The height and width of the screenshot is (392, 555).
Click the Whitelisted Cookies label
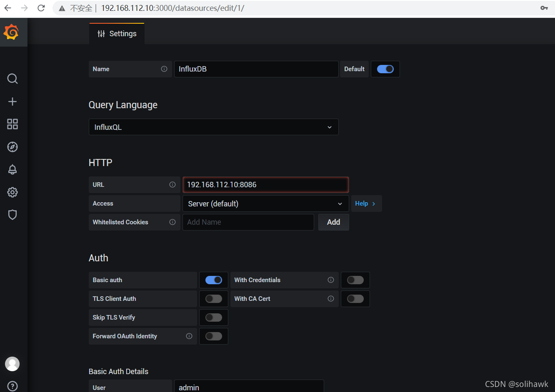[120, 222]
